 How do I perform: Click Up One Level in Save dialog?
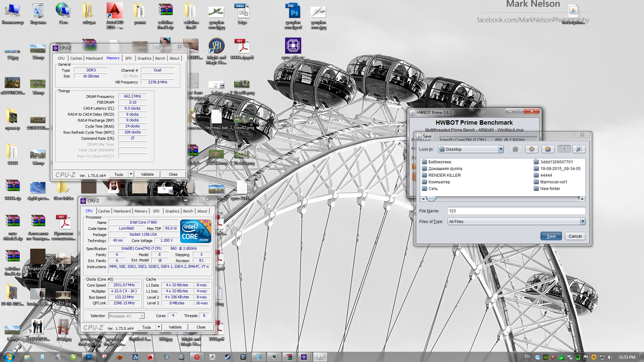point(515,149)
